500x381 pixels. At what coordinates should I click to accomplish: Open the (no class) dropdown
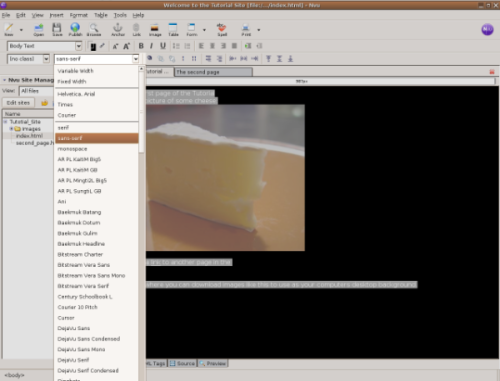[28, 59]
